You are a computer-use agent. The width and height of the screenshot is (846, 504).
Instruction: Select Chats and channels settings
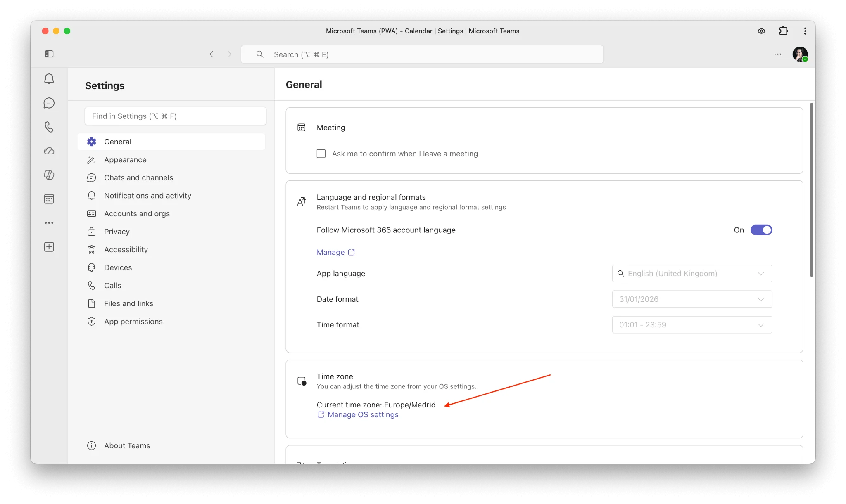pos(171,177)
